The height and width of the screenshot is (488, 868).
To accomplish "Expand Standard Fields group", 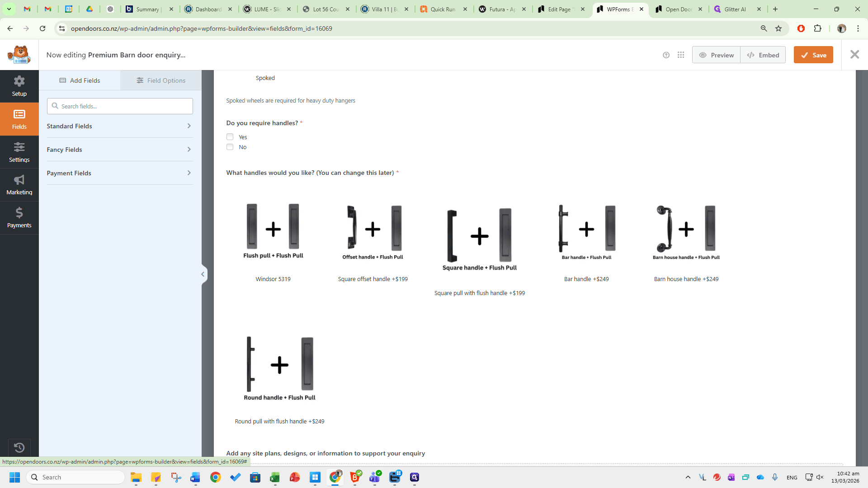I will pos(120,126).
